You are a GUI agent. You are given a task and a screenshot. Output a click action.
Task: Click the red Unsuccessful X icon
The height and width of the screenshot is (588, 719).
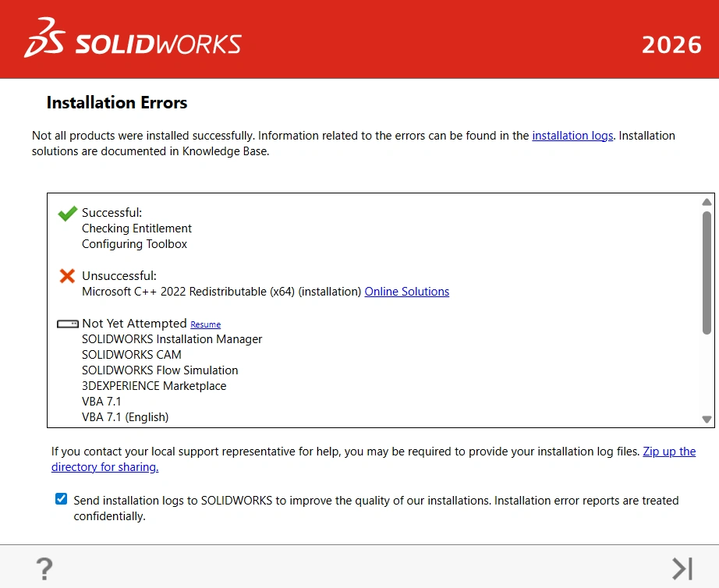67,275
